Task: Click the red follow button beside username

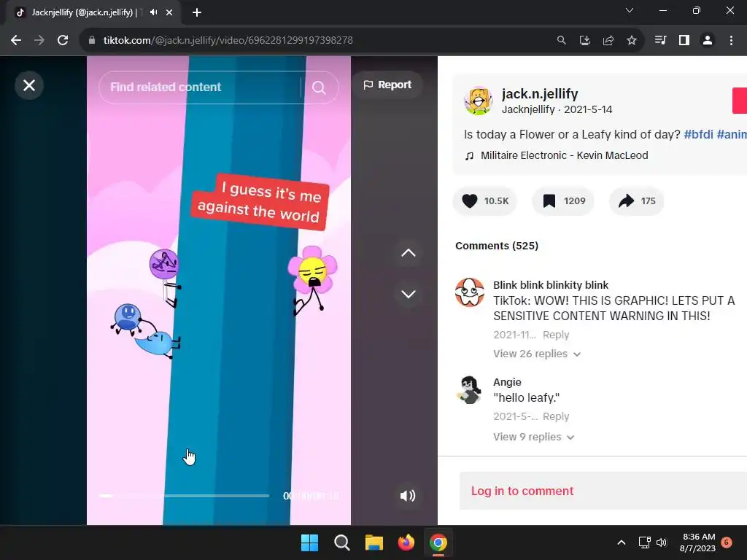Action: point(740,101)
